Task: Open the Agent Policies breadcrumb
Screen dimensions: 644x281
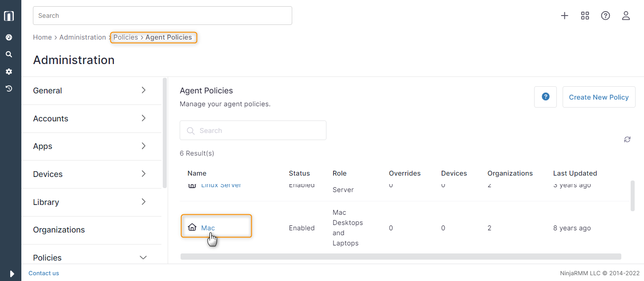Action: click(169, 37)
